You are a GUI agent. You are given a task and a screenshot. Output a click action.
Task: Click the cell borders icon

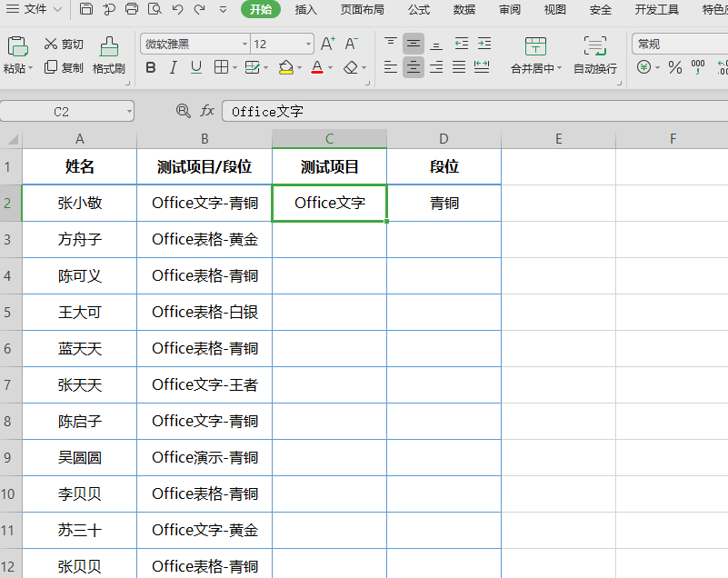(x=222, y=67)
